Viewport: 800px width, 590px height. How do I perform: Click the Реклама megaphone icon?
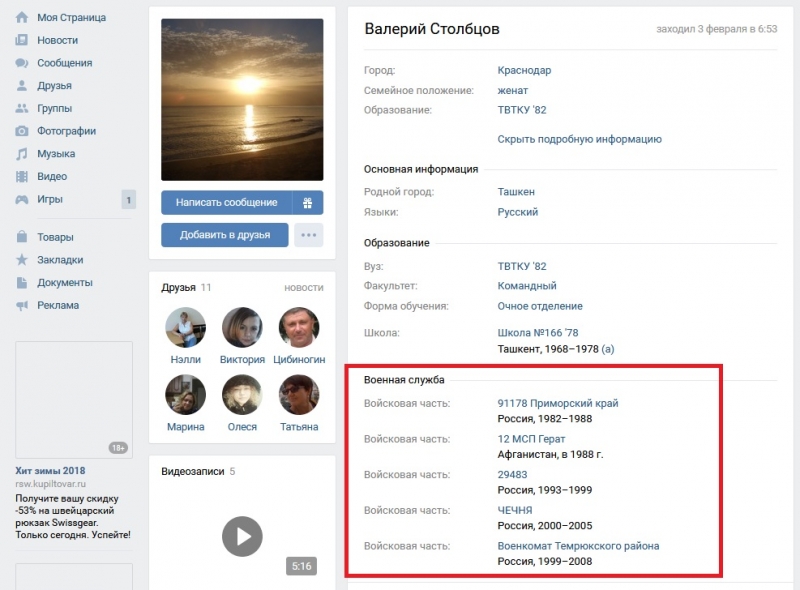click(x=21, y=305)
